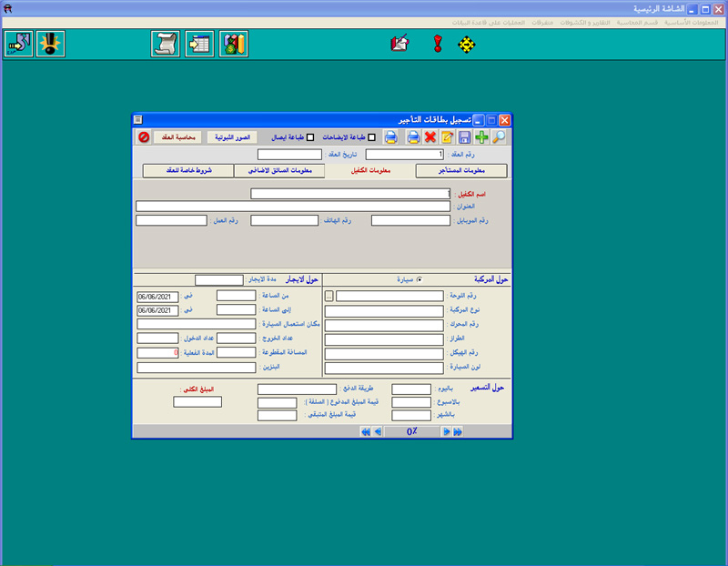The image size is (728, 566).
Task: Click the magnifier search icon in form toolbar
Action: tap(498, 137)
